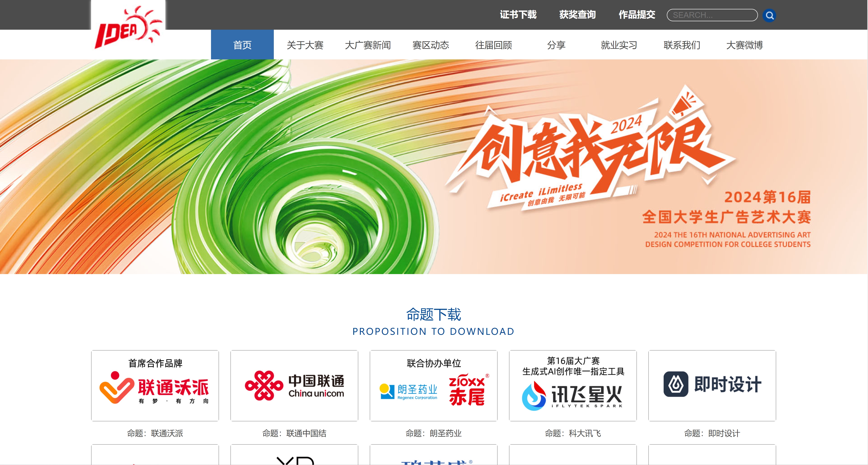Click the 讯飞星火 iFlytek Spark logo card

[573, 386]
